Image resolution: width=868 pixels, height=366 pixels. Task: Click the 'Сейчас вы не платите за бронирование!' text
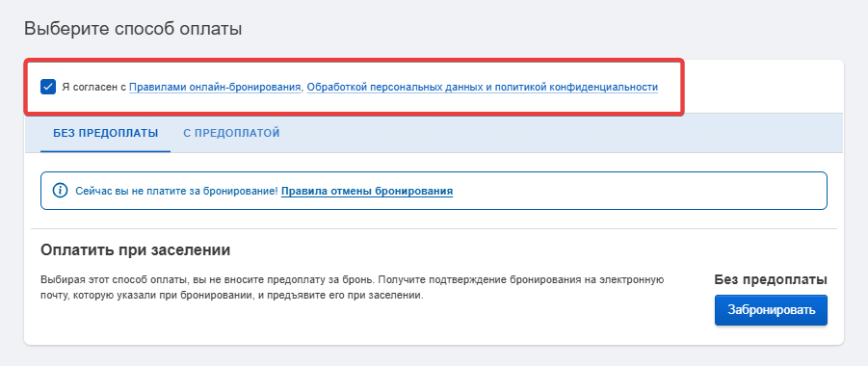point(176,191)
